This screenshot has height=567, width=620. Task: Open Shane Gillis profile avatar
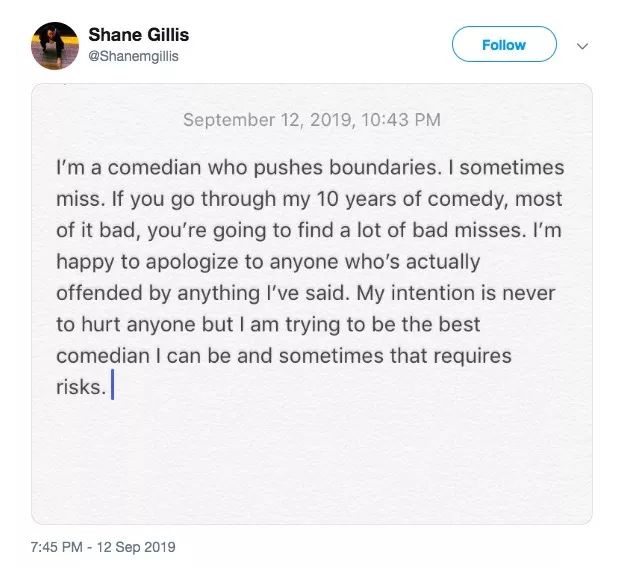pyautogui.click(x=55, y=45)
